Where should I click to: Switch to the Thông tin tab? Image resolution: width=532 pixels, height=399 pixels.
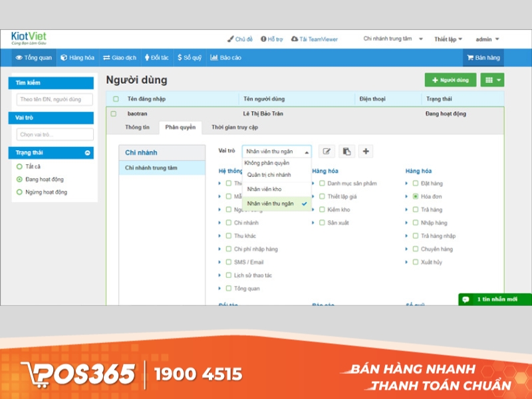coord(136,128)
